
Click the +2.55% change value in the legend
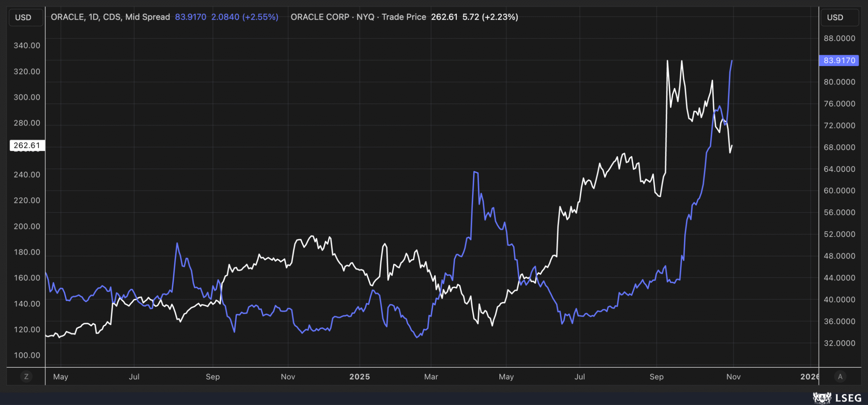coord(260,17)
